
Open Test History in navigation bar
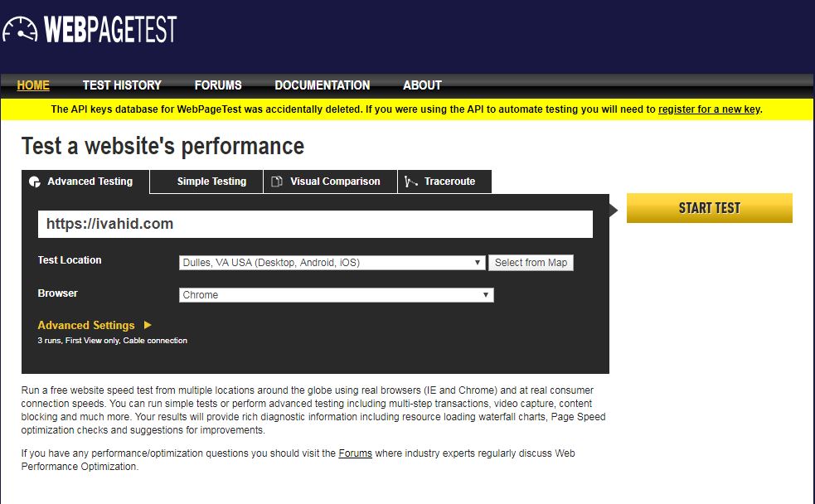(122, 85)
